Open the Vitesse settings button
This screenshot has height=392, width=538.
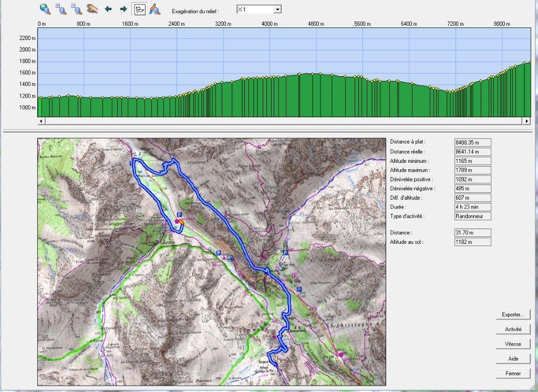click(512, 344)
